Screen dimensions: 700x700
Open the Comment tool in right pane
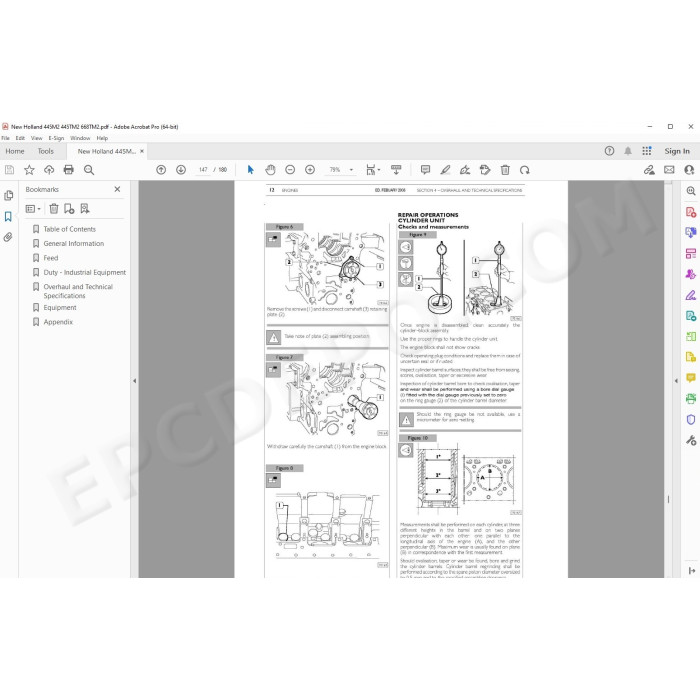click(x=691, y=378)
